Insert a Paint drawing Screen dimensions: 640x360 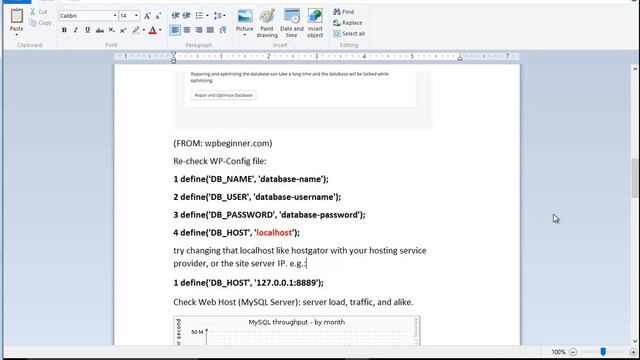[x=267, y=23]
